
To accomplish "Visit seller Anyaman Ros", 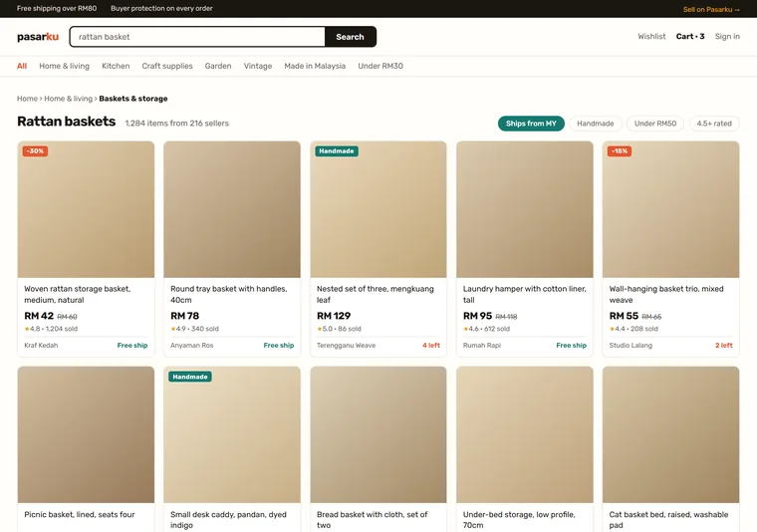I will [x=191, y=346].
